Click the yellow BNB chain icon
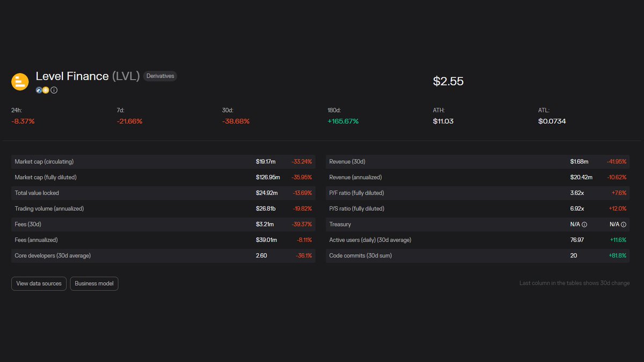Viewport: 644px width, 362px height. click(x=46, y=90)
